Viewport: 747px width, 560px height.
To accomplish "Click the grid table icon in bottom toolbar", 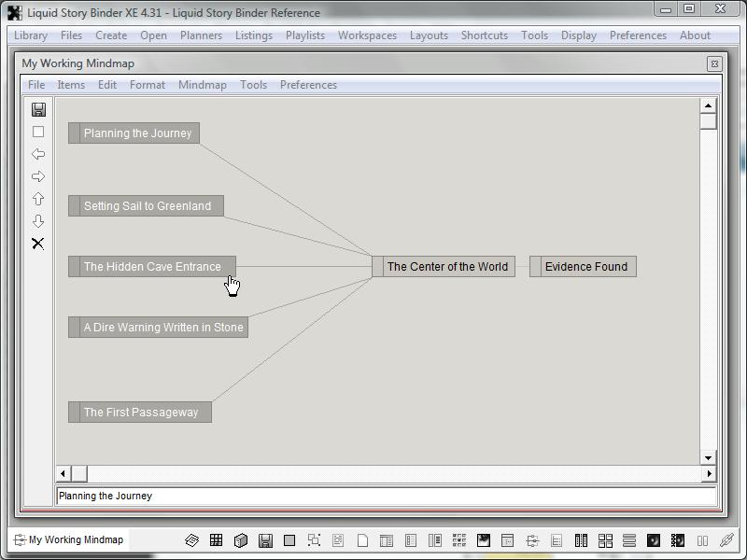I will point(216,540).
